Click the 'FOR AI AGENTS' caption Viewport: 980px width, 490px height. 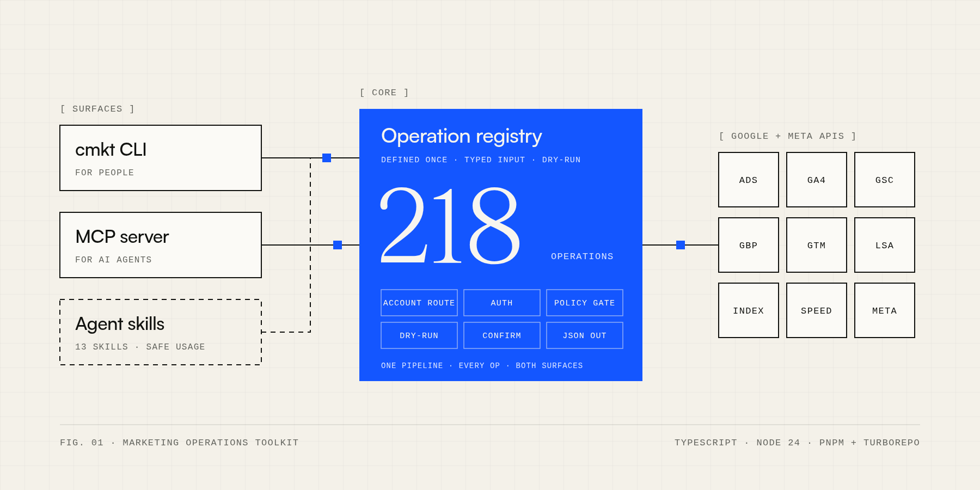point(113,260)
